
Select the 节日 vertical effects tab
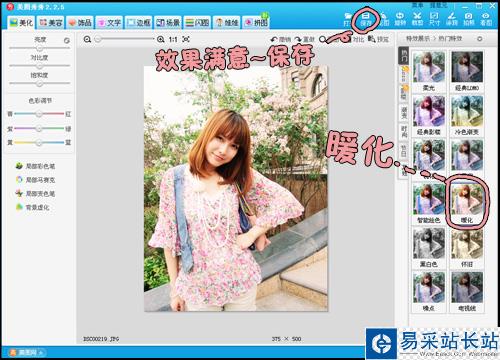pos(404,151)
